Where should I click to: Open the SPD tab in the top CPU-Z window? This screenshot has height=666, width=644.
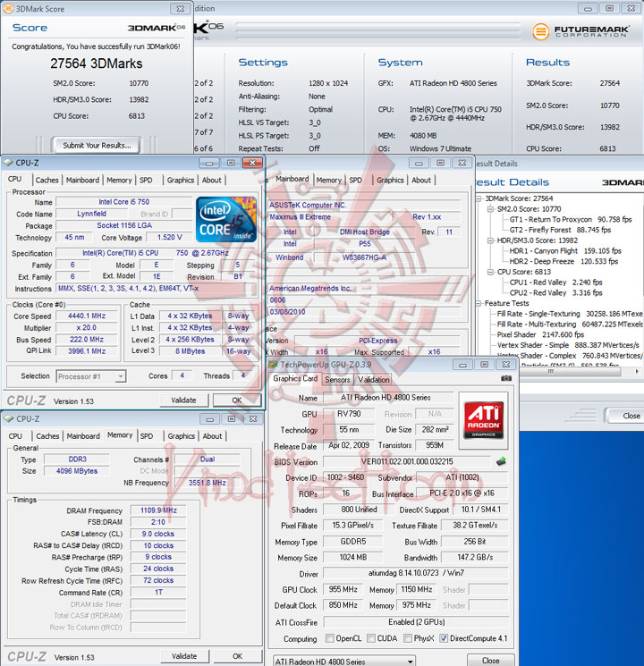point(146,180)
